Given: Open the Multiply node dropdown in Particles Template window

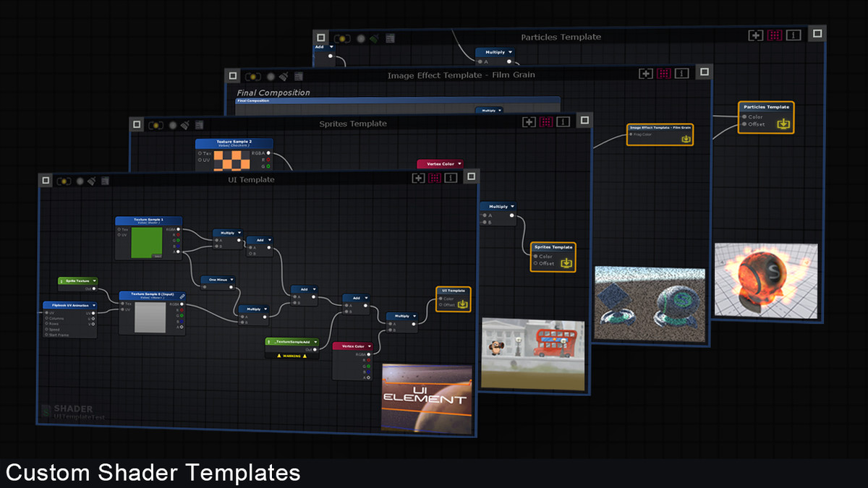Looking at the screenshot, I should point(511,52).
